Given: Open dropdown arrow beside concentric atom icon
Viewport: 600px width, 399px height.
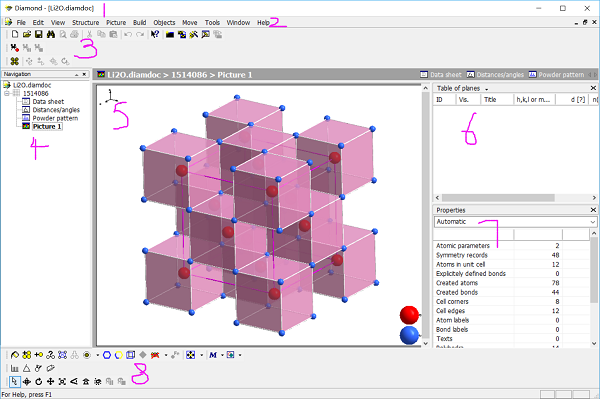Looking at the screenshot, I should click(x=97, y=355).
